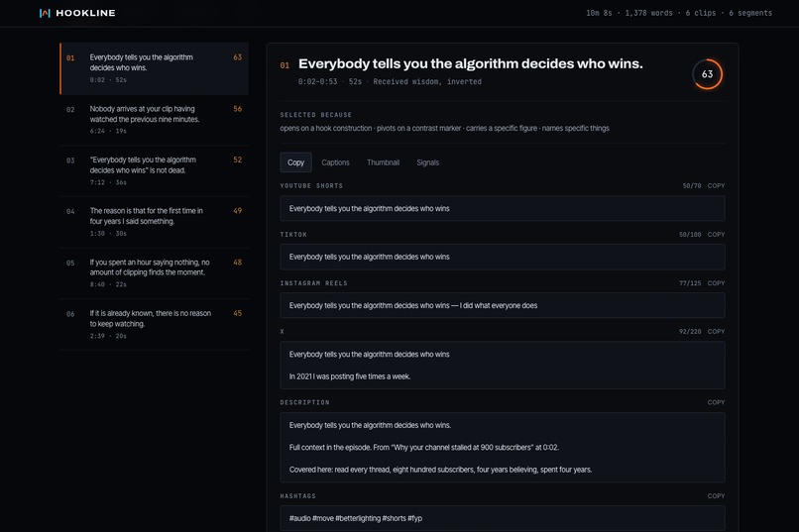Open the Signals tab
This screenshot has width=799, height=532.
point(427,162)
